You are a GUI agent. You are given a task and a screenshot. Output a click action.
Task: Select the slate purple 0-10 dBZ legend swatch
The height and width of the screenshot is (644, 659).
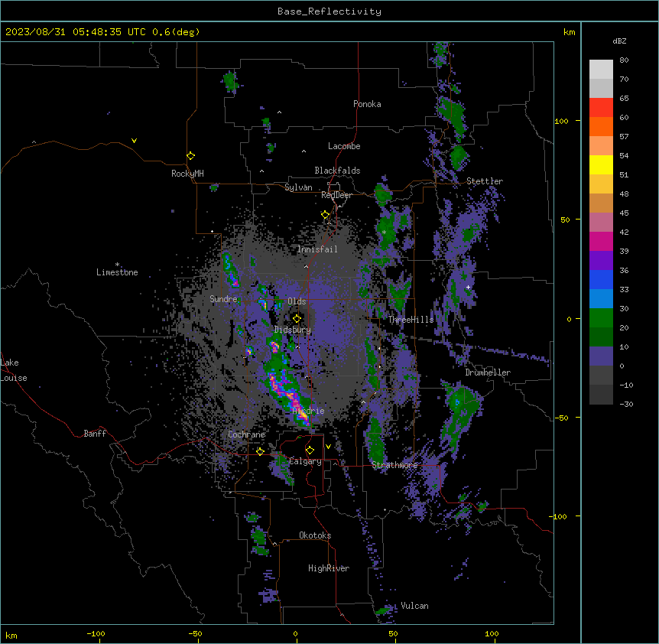(601, 356)
